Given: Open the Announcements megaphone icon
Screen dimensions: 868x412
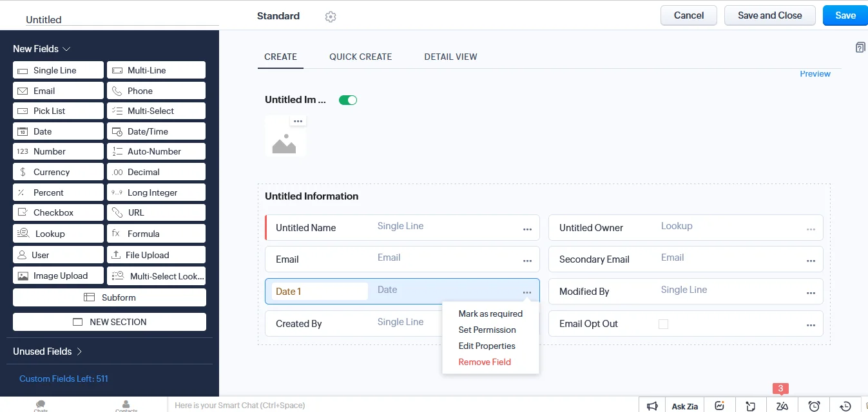Looking at the screenshot, I should pyautogui.click(x=653, y=405).
